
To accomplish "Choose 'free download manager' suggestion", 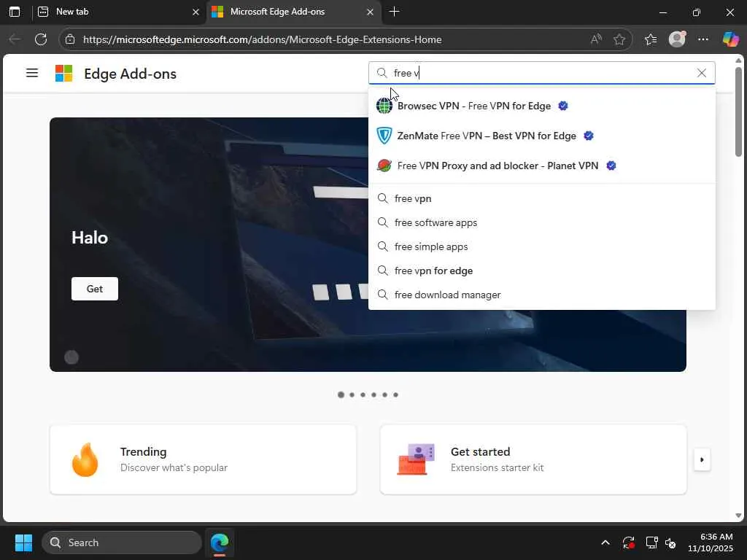I will (x=542, y=295).
